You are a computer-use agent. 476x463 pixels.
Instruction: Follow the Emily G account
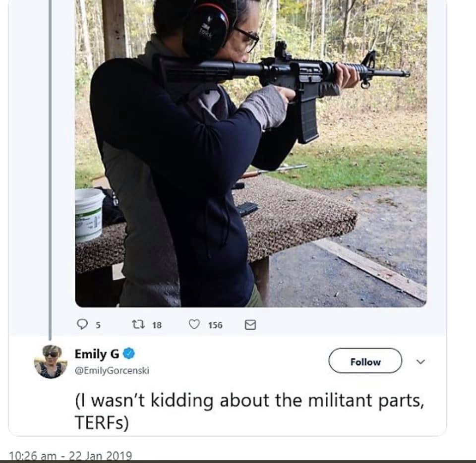[x=365, y=361]
